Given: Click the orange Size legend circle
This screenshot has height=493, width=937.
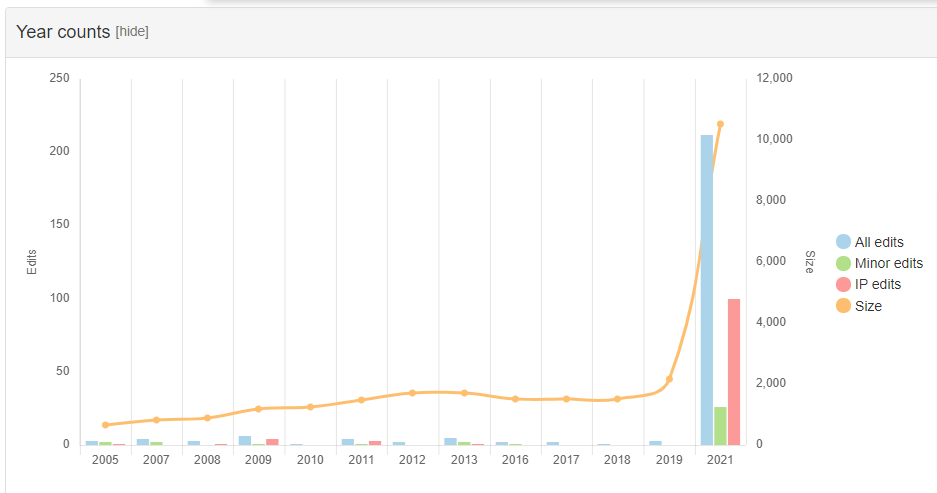Looking at the screenshot, I should click(x=843, y=306).
